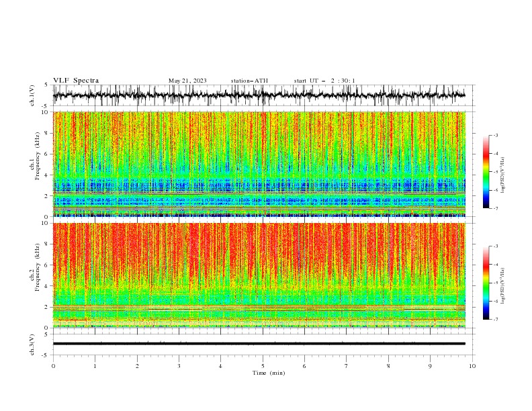Click the time axis tick label '8'

click(x=388, y=366)
